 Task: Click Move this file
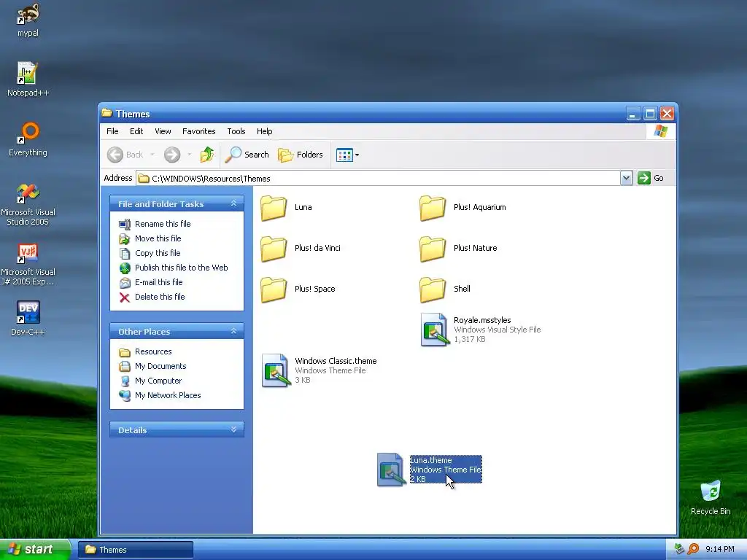[x=158, y=238]
